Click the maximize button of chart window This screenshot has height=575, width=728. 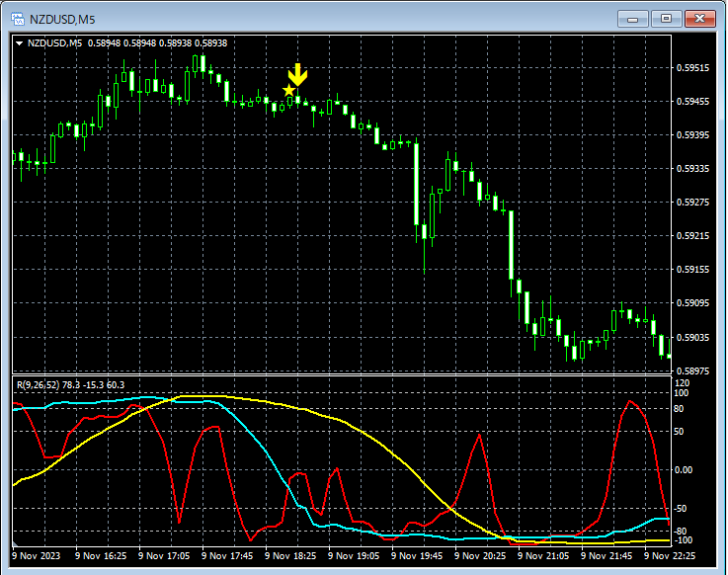coord(666,19)
